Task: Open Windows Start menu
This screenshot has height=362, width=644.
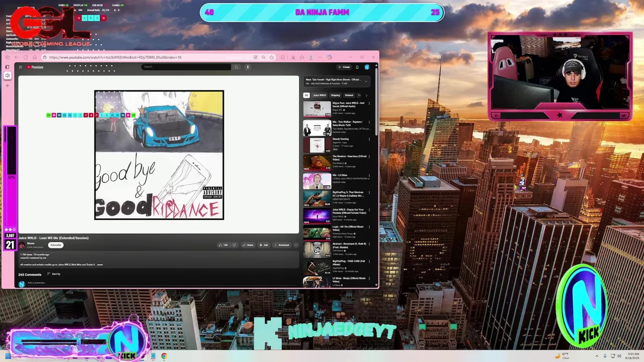Action: (7, 356)
